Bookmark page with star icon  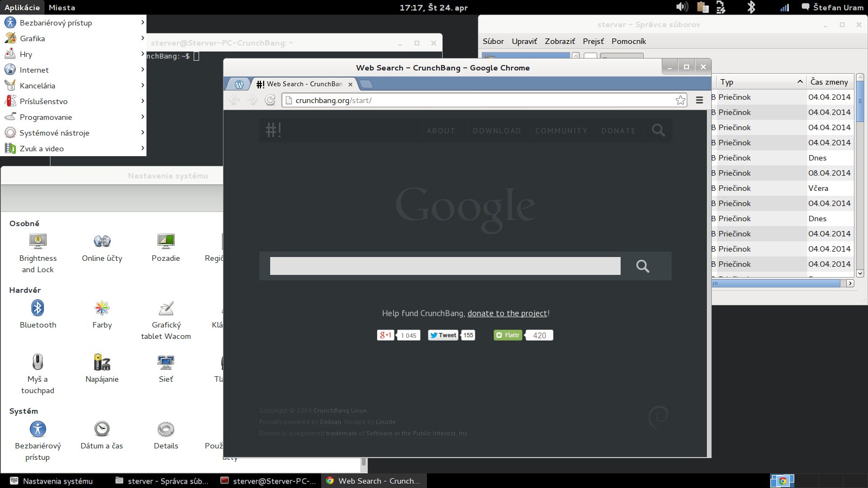[x=680, y=100]
